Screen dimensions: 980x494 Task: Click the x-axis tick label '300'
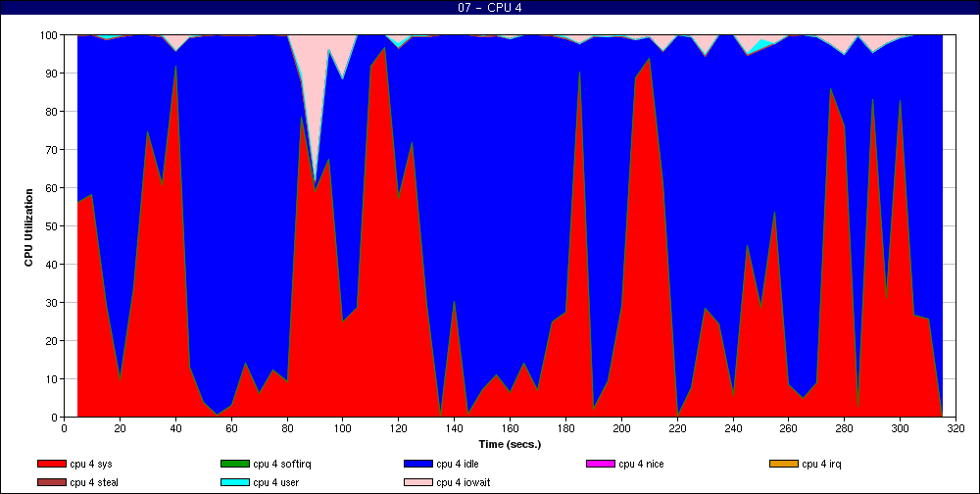click(900, 428)
